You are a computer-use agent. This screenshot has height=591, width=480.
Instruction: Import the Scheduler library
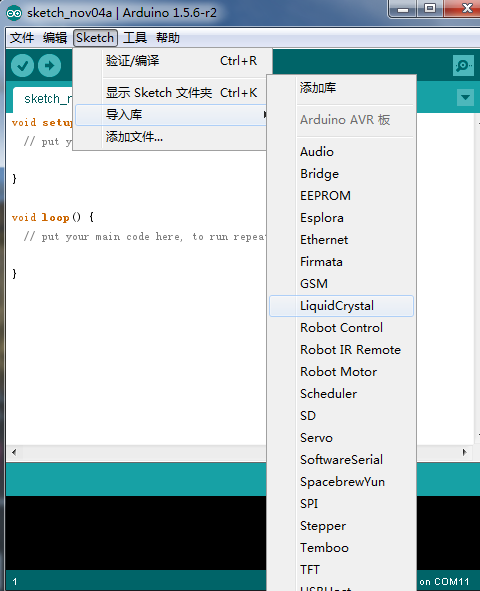(341, 393)
